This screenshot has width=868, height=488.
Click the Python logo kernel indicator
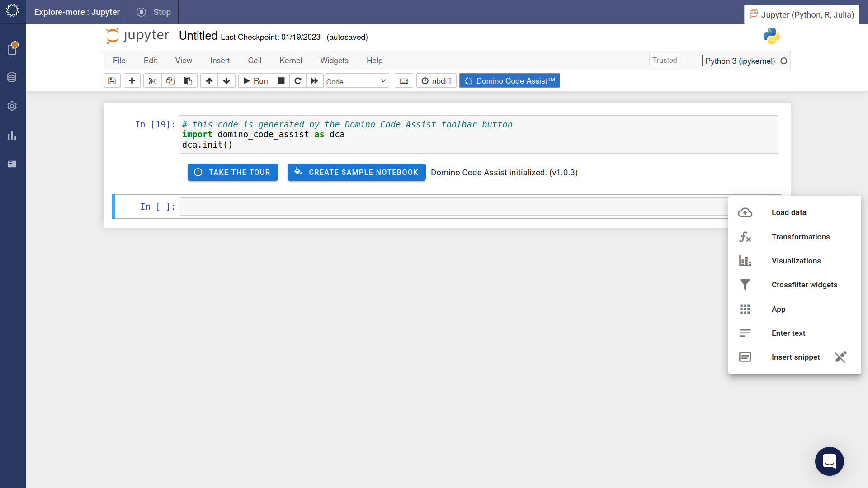771,36
